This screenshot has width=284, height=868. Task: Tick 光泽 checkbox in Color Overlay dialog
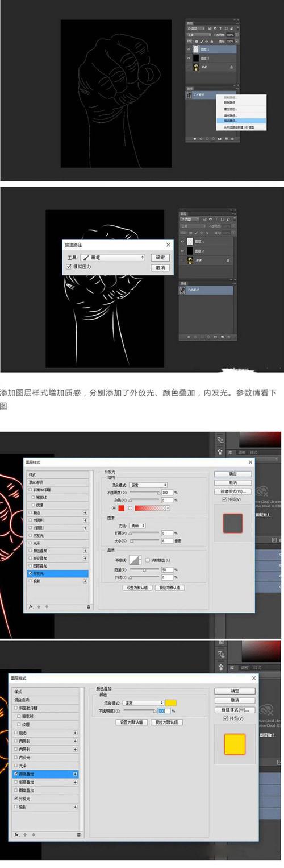click(x=16, y=766)
